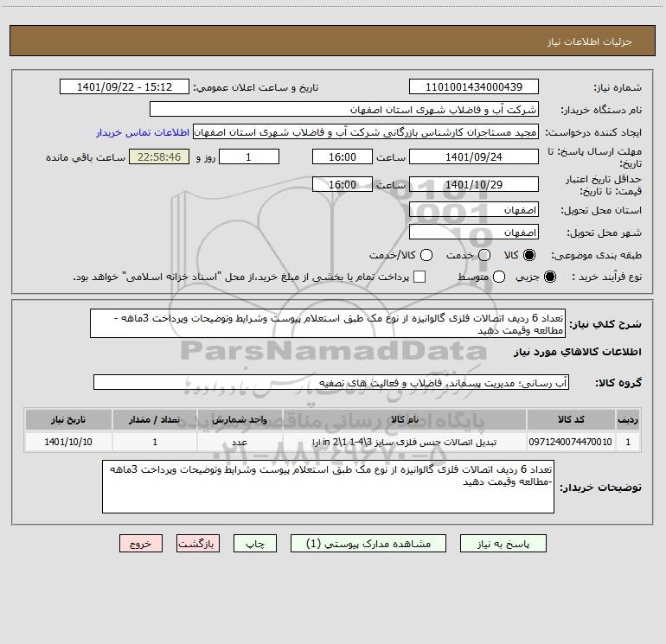Image resolution: width=666 pixels, height=644 pixels.
Task: Select the جزیی purchase type radio
Action: coord(549,277)
